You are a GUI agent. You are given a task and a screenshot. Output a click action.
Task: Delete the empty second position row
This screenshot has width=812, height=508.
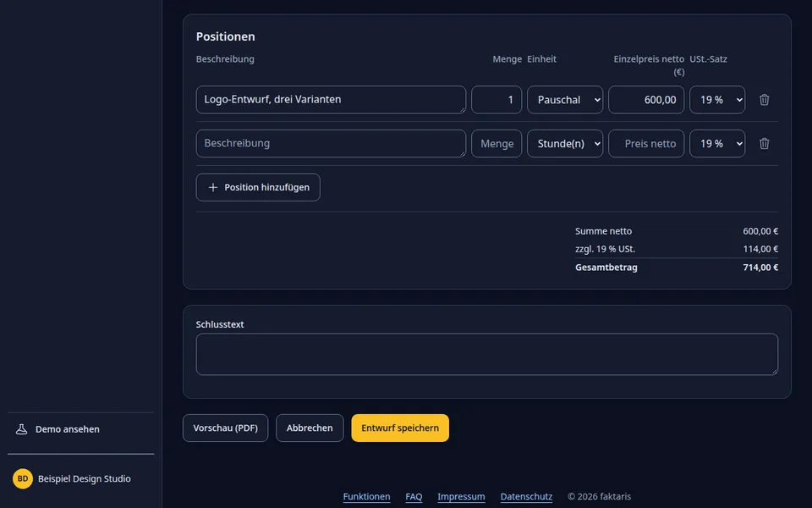point(764,144)
